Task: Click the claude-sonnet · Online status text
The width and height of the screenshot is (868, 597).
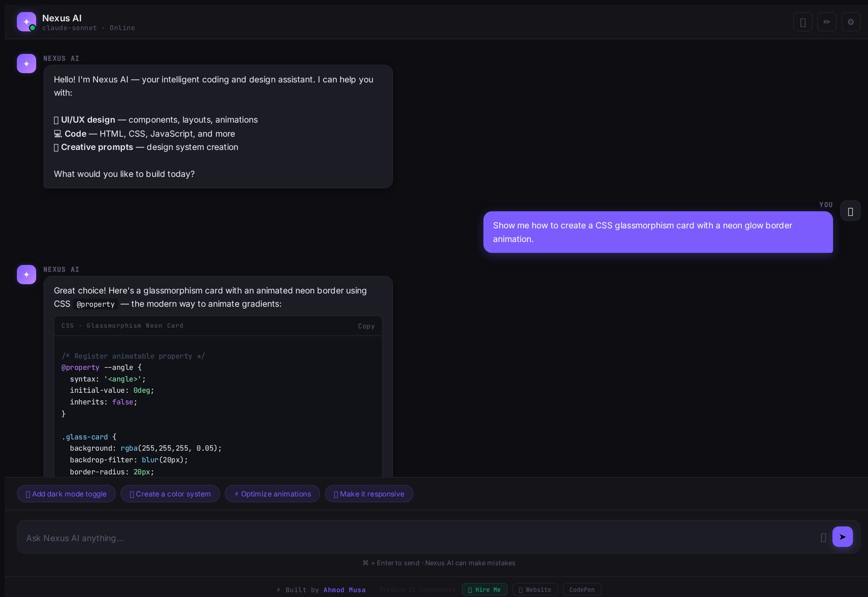Action: point(88,28)
